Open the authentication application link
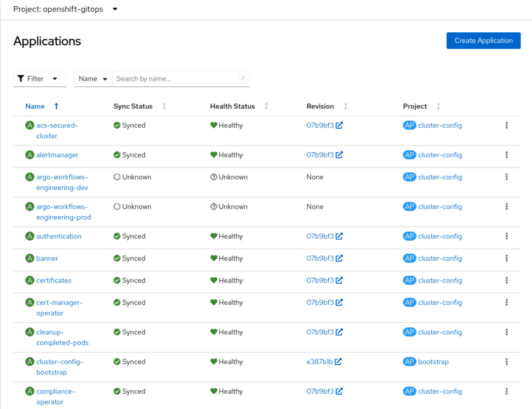Image resolution: width=532 pixels, height=409 pixels. pos(59,236)
